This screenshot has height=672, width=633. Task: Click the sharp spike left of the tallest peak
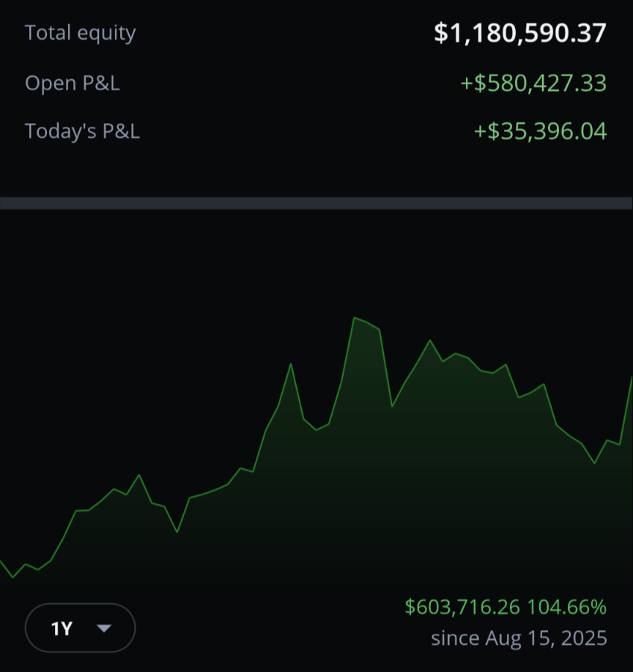291,364
